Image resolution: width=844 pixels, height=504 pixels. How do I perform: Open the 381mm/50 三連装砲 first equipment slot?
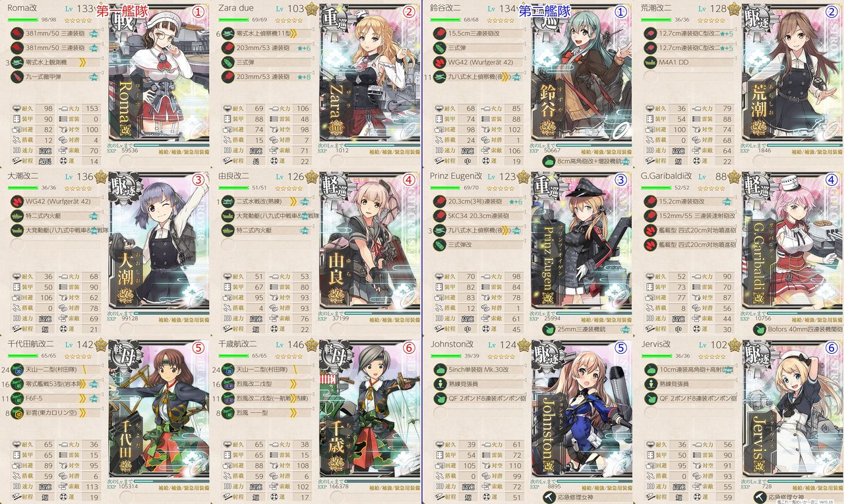55,32
